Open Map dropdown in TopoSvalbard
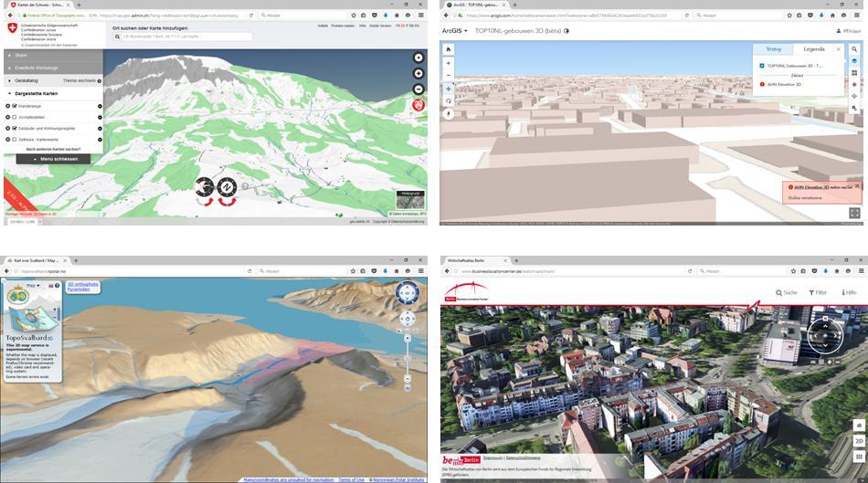 (x=33, y=286)
